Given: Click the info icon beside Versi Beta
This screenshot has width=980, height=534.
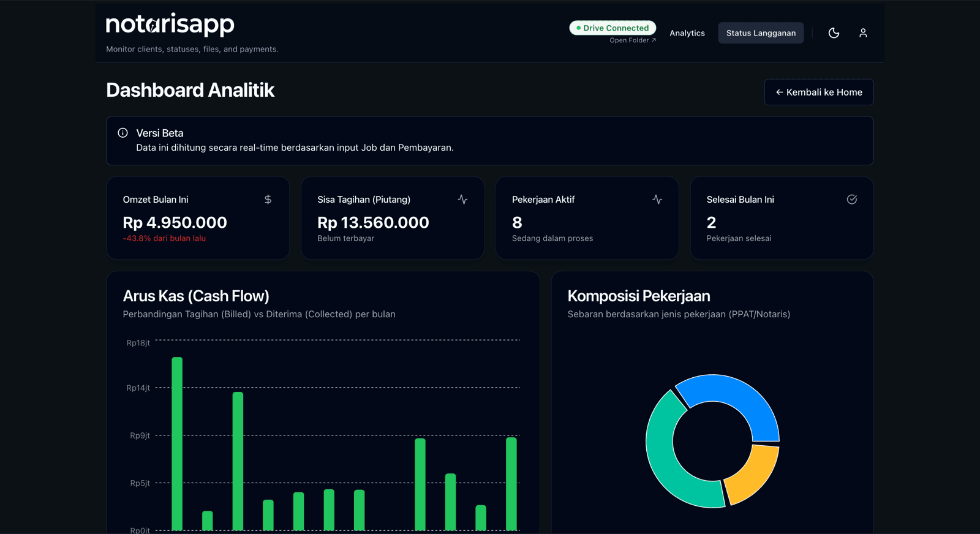Looking at the screenshot, I should 123,133.
